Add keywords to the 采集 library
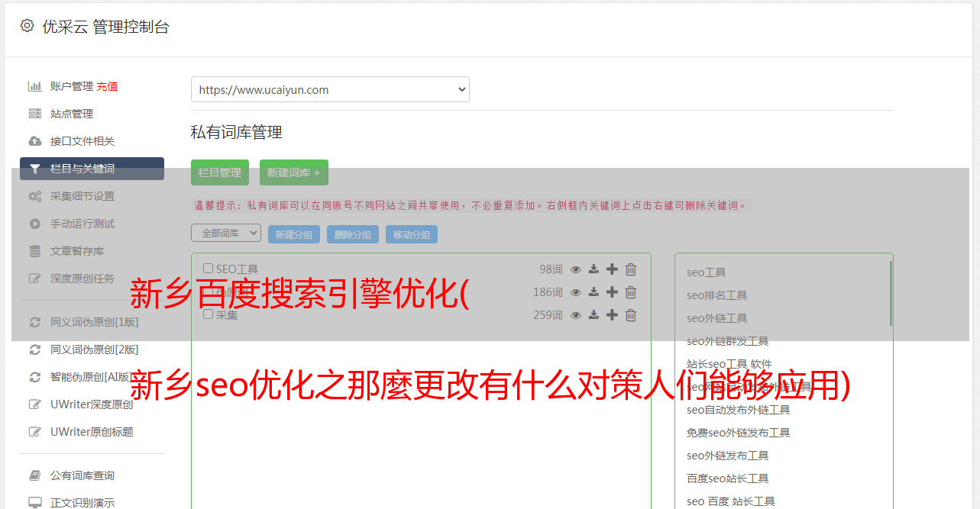The image size is (980, 509). [x=612, y=315]
